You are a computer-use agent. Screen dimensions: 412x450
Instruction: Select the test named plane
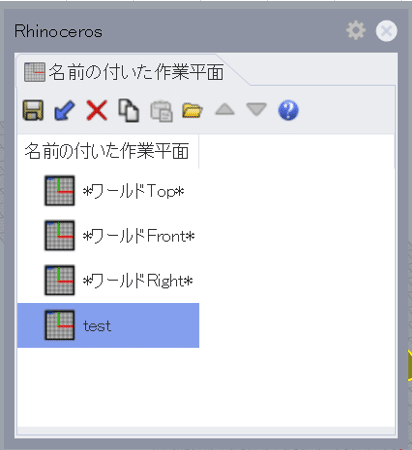coord(108,325)
